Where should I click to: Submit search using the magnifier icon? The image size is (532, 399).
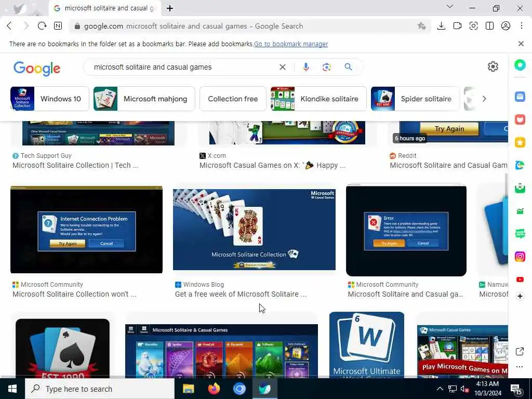point(348,67)
